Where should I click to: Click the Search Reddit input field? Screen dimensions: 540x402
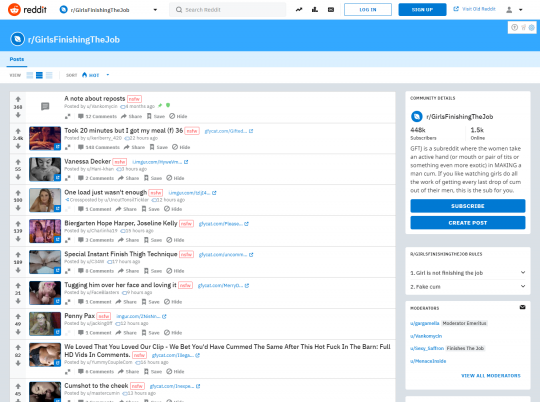pyautogui.click(x=227, y=10)
